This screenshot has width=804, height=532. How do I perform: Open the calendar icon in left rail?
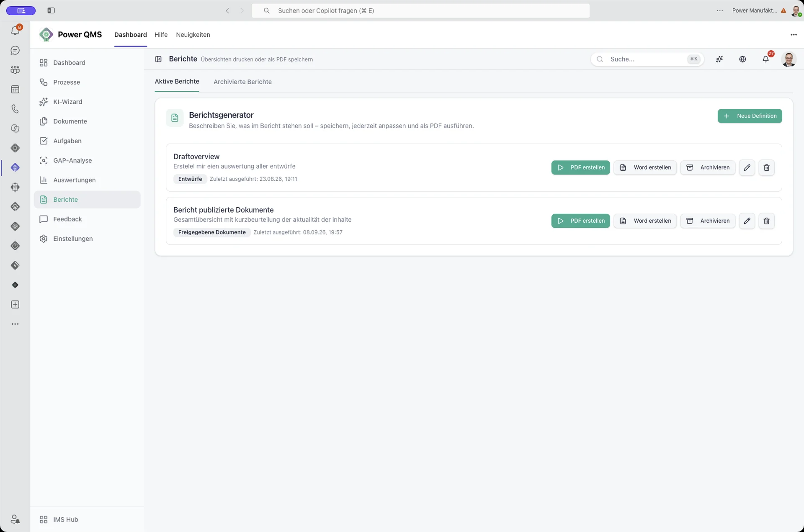click(x=15, y=89)
